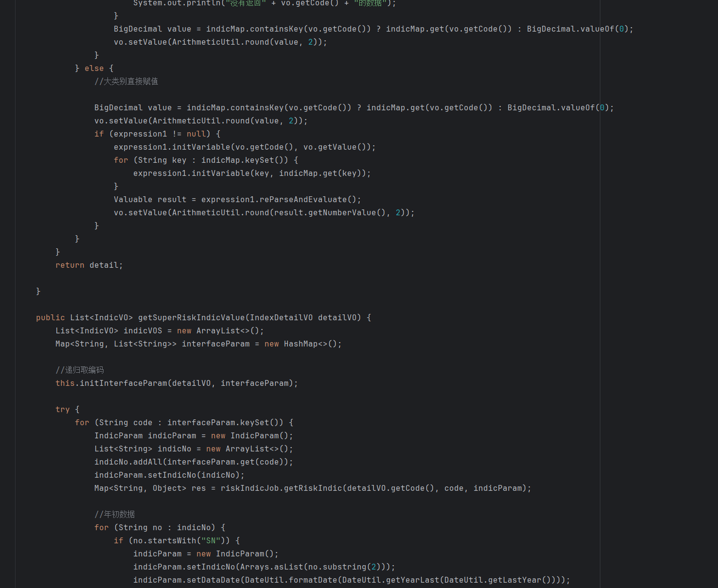
Task: Click the comment '//递归取编码'
Action: click(80, 370)
